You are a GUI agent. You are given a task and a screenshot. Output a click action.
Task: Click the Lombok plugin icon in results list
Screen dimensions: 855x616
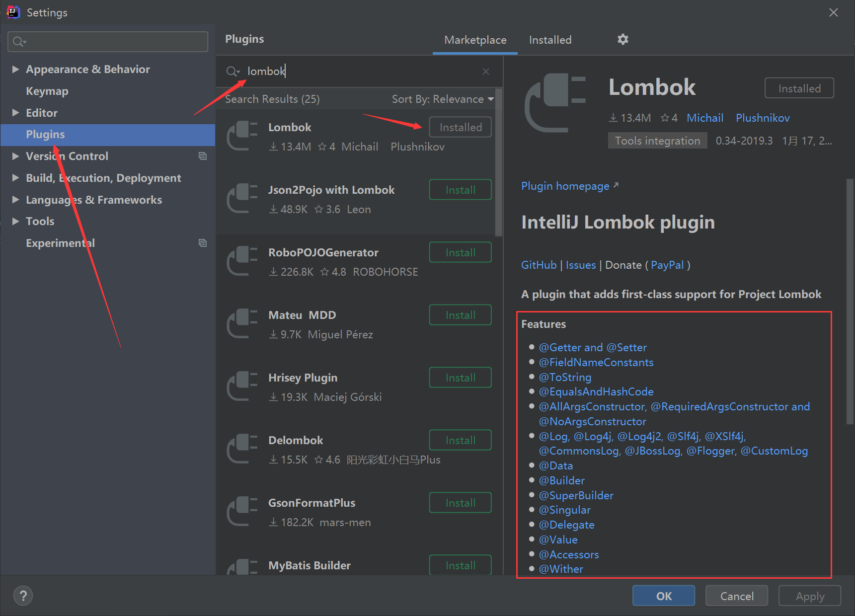(242, 136)
